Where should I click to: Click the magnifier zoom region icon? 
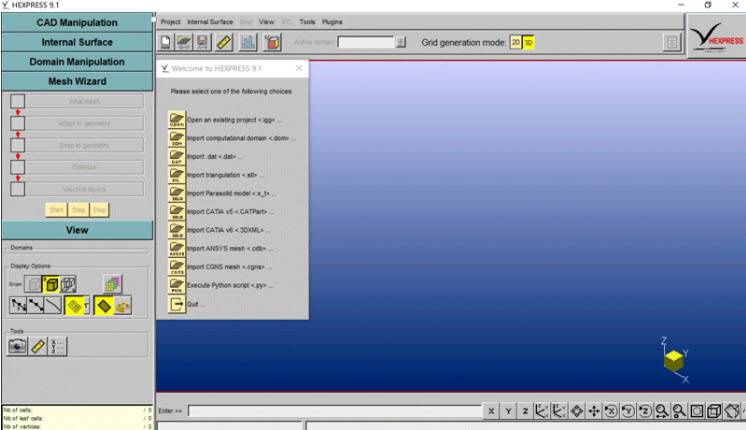coord(679,411)
